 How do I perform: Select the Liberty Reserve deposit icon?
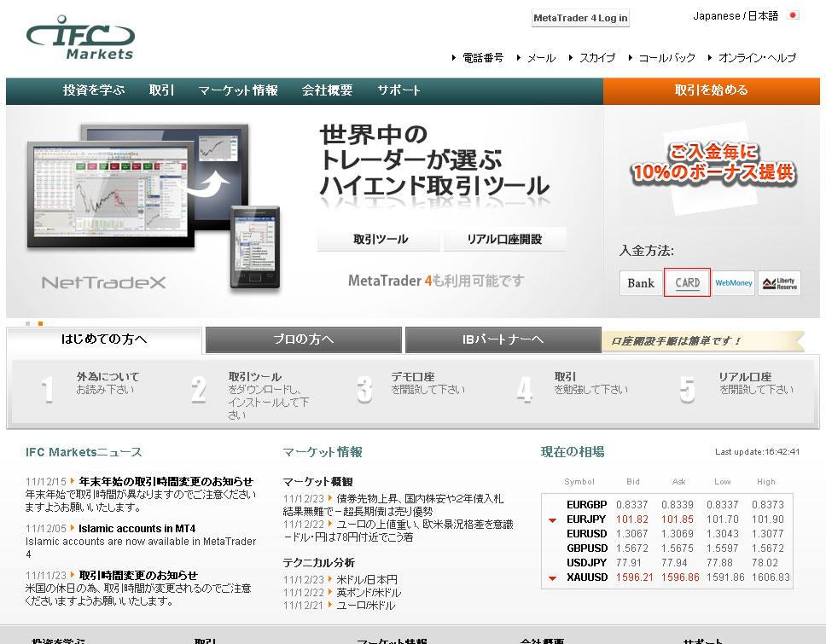pos(780,283)
